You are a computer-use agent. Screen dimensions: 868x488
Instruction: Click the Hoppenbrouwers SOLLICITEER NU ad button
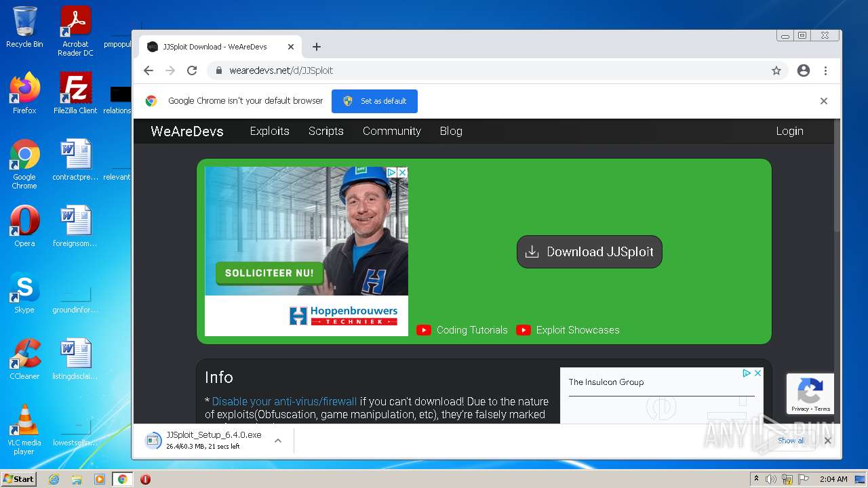[x=269, y=273]
